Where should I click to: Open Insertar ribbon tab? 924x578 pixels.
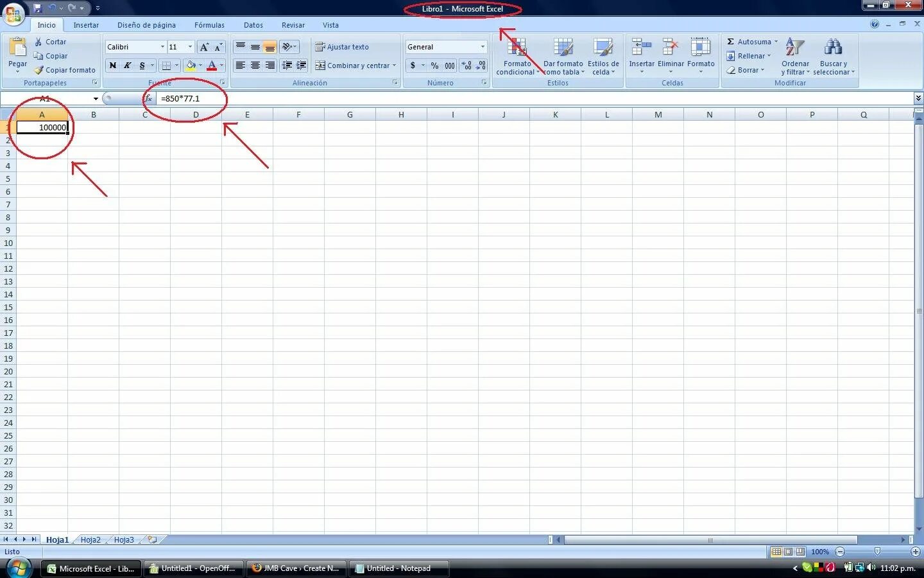(x=86, y=25)
